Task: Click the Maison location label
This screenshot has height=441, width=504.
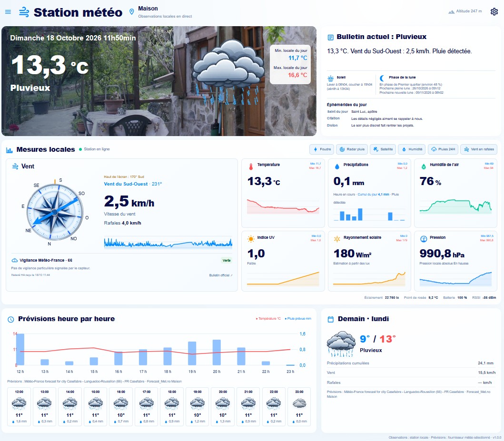Action: pos(148,9)
